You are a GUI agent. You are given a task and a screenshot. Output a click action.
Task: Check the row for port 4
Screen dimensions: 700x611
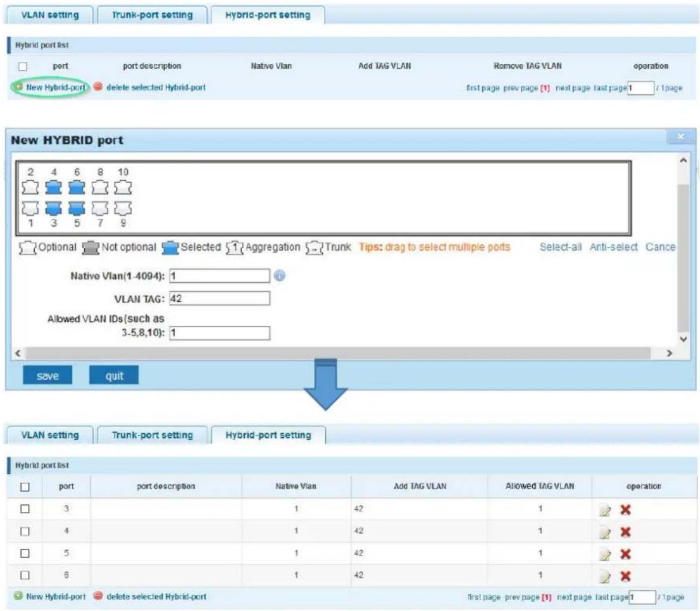25,532
